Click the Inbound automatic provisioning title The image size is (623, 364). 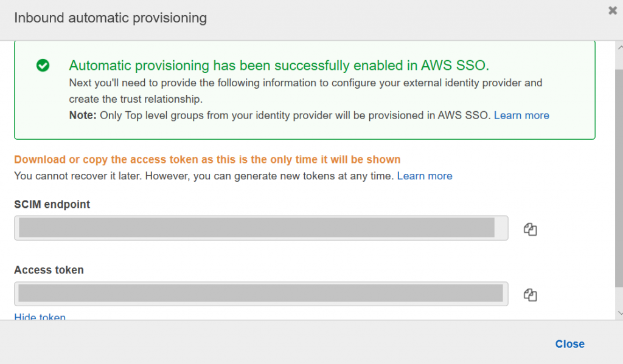pos(110,18)
